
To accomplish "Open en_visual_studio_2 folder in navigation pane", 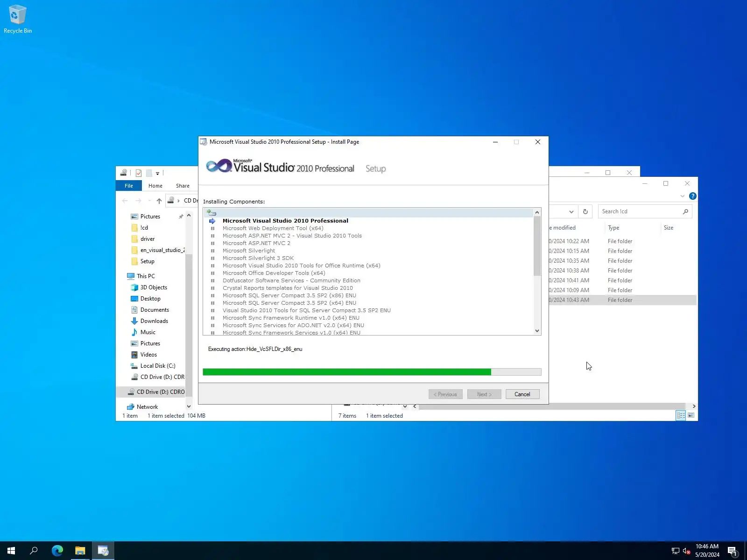I will (158, 250).
